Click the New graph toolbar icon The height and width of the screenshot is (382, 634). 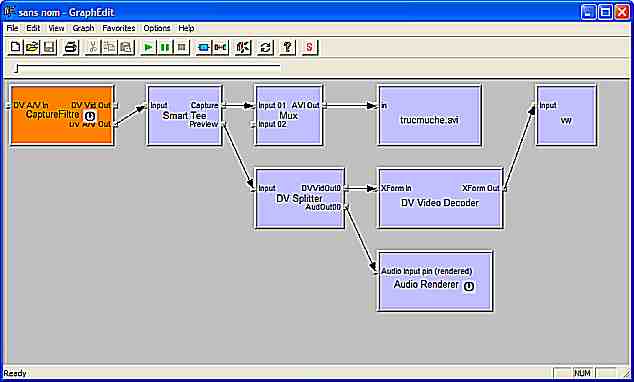click(x=15, y=47)
